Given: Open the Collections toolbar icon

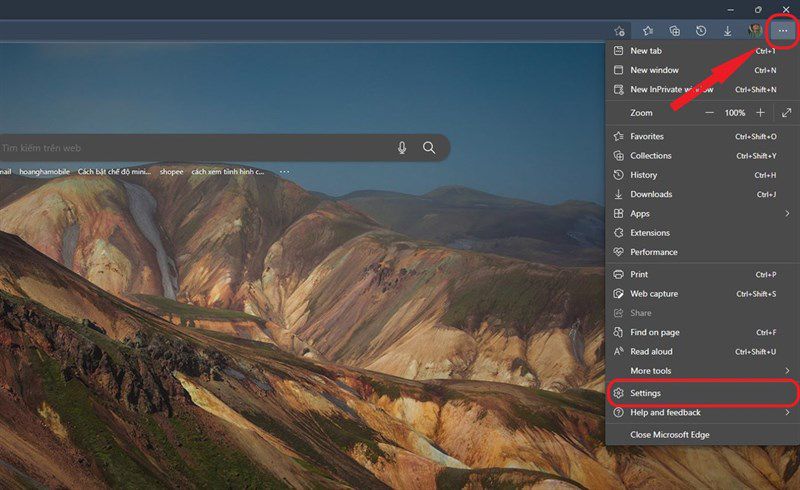Looking at the screenshot, I should coord(674,31).
